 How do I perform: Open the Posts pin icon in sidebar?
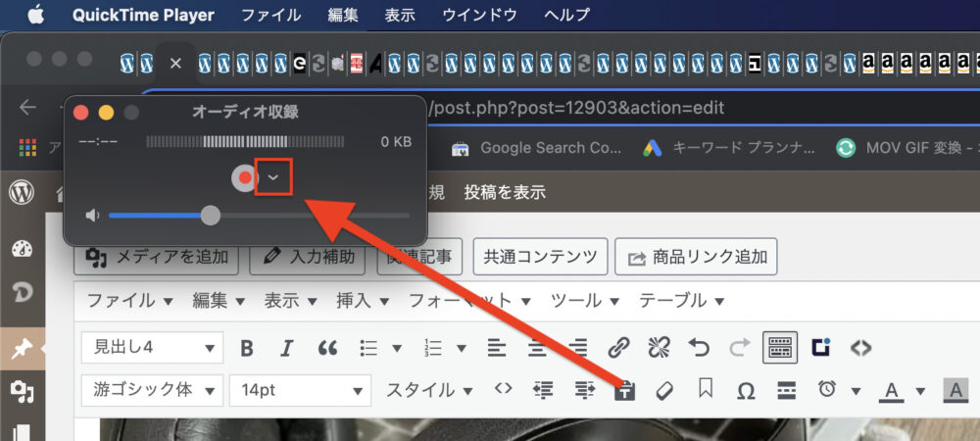click(x=22, y=349)
